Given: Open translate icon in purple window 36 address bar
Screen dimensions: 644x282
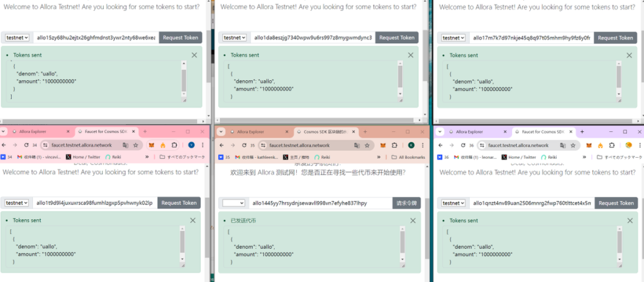Looking at the screenshot, I should (x=563, y=145).
